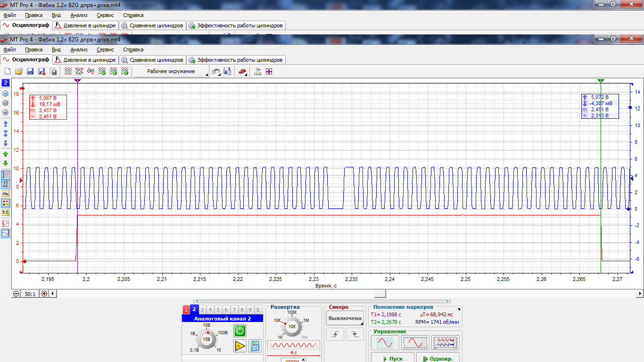The height and width of the screenshot is (362, 644).
Task: Switch to the Давление в цилиндре tab in the front window
Action: click(85, 60)
